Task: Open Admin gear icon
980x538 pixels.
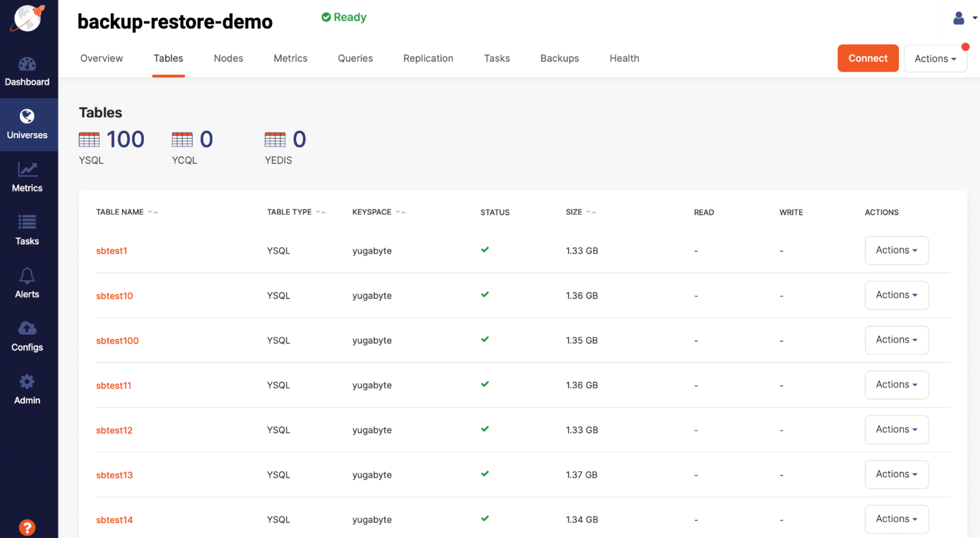Action: tap(27, 382)
